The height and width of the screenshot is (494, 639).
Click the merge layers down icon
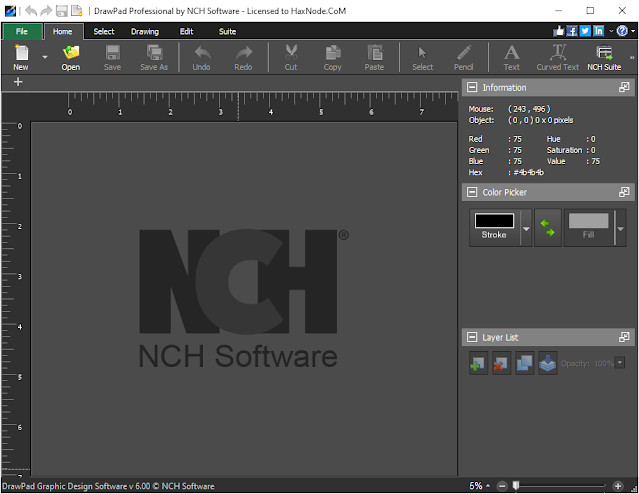point(548,363)
